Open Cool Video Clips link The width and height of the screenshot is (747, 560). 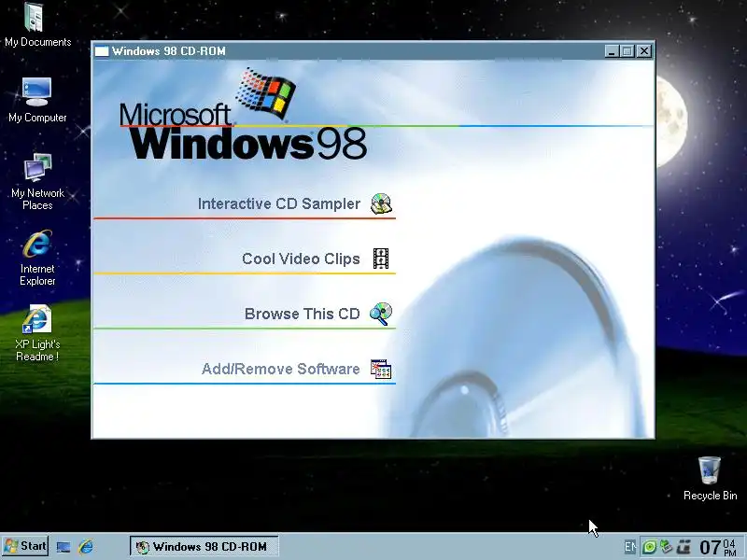(301, 259)
